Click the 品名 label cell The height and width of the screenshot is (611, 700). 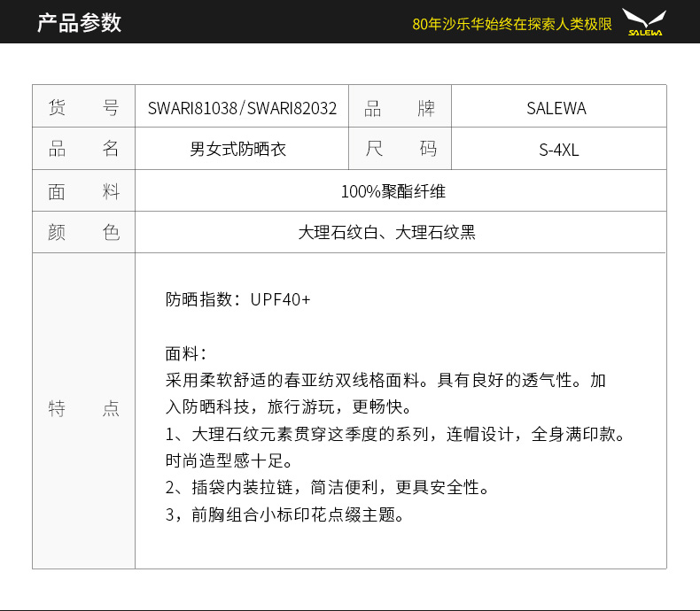(83, 149)
